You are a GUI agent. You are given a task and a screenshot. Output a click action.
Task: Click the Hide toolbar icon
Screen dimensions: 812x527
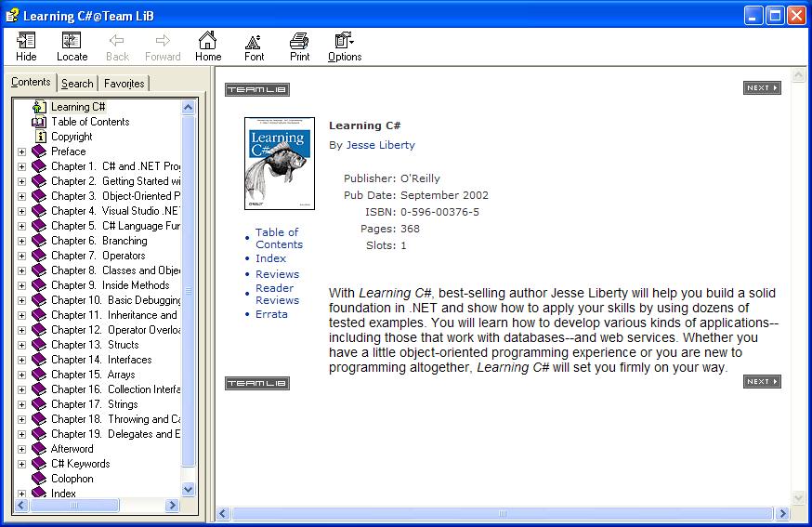26,41
